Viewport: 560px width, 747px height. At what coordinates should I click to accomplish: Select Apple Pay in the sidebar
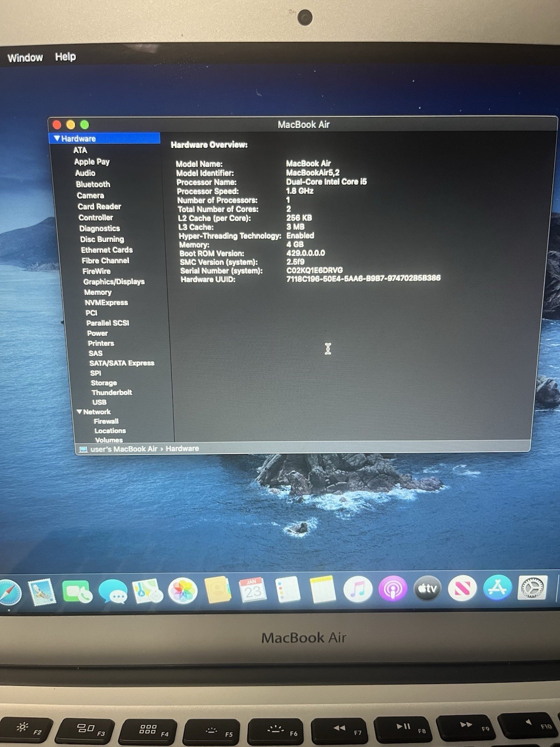click(x=92, y=162)
